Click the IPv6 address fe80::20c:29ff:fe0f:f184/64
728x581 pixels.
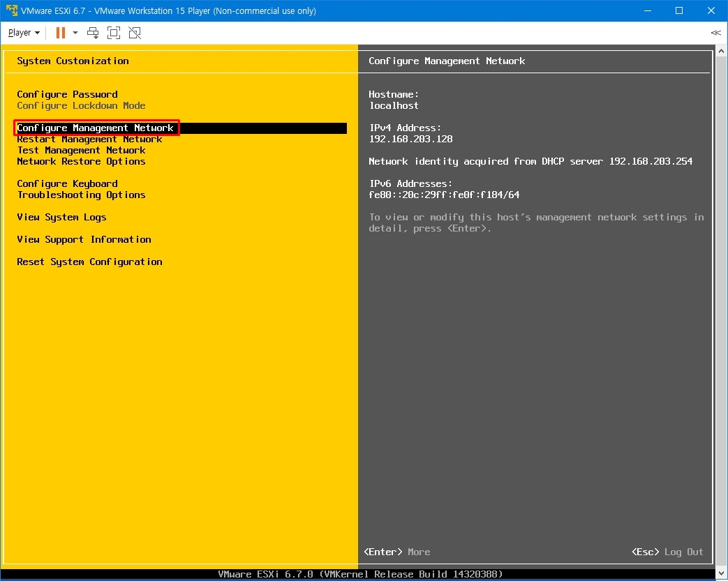click(x=444, y=195)
